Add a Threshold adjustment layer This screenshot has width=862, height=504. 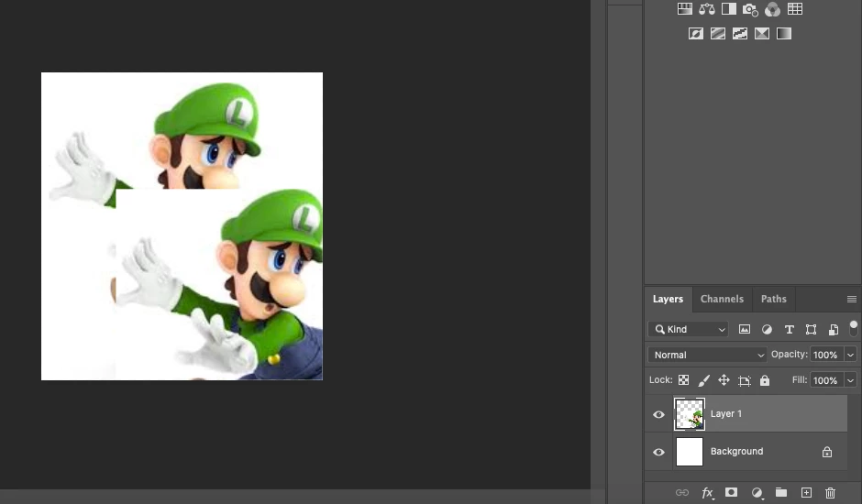pos(739,34)
